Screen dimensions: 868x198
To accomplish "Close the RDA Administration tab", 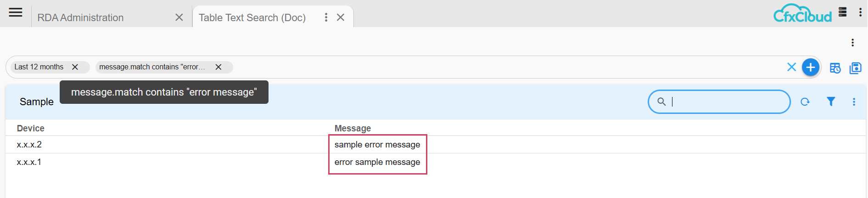I will [179, 17].
